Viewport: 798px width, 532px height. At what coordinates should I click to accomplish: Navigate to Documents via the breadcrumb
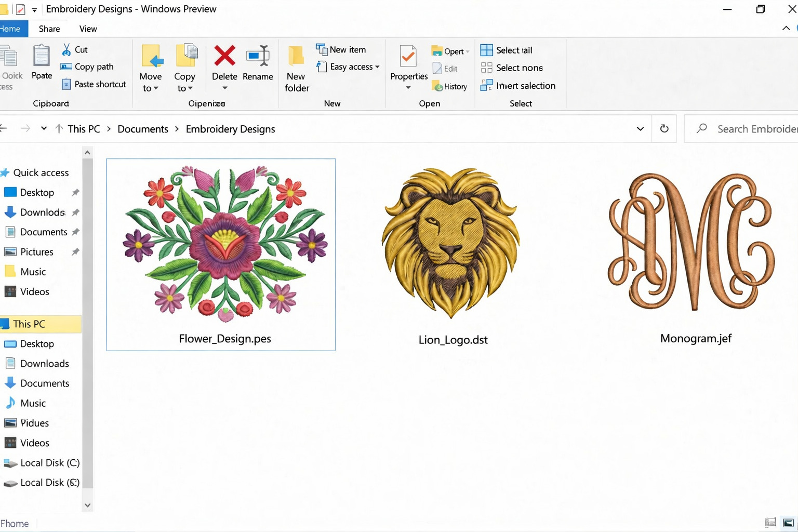point(142,128)
